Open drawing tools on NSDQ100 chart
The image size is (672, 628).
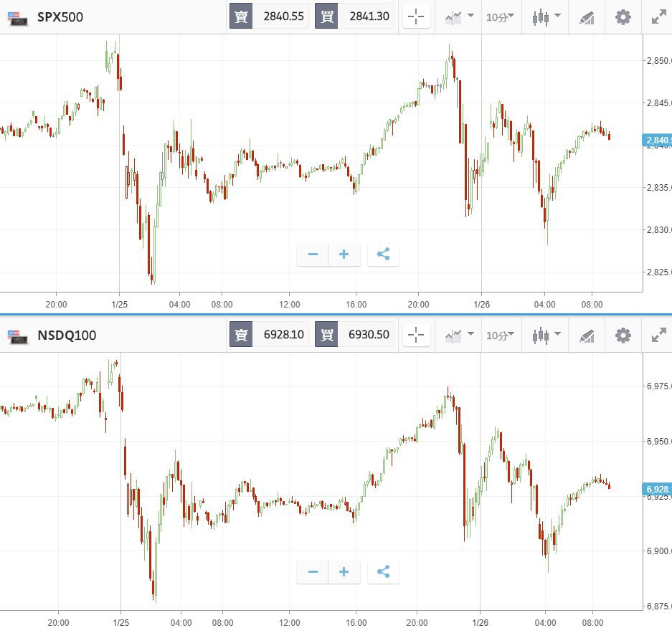click(587, 335)
